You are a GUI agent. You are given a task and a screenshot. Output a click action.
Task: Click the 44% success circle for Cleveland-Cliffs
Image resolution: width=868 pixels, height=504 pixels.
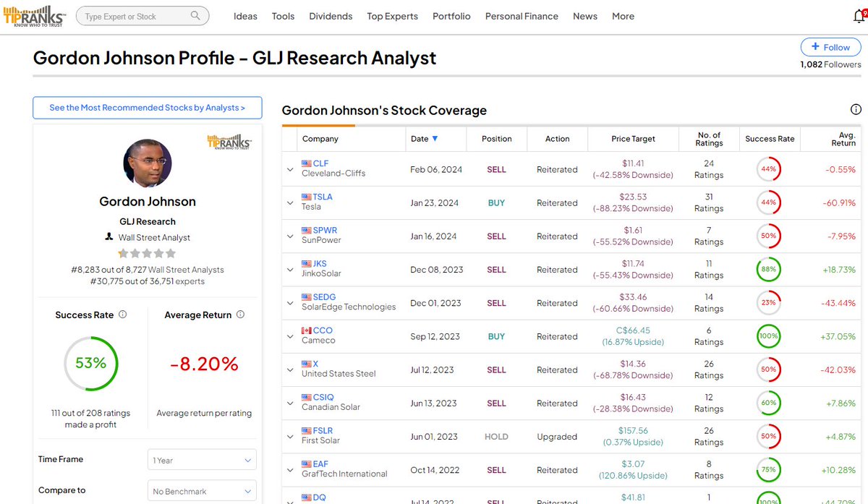769,169
